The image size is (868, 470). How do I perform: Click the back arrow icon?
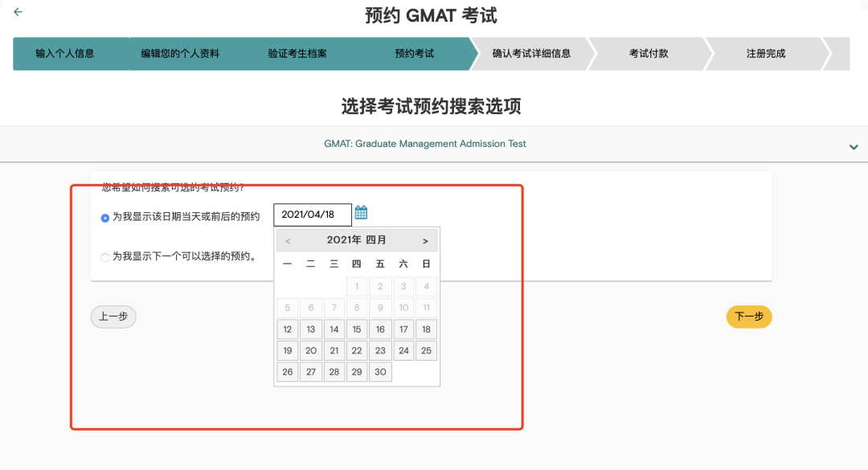pyautogui.click(x=18, y=12)
